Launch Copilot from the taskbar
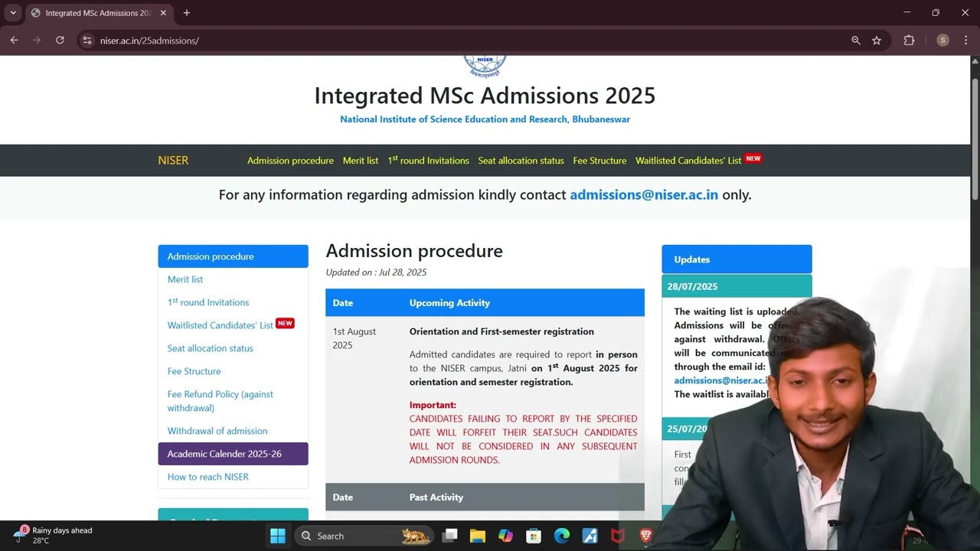 pyautogui.click(x=506, y=536)
